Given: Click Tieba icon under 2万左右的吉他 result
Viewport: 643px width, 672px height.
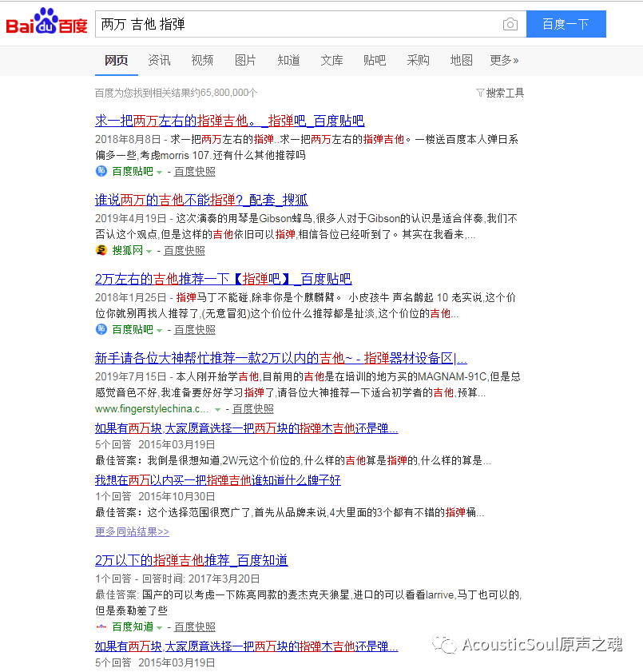Looking at the screenshot, I should coord(101,329).
